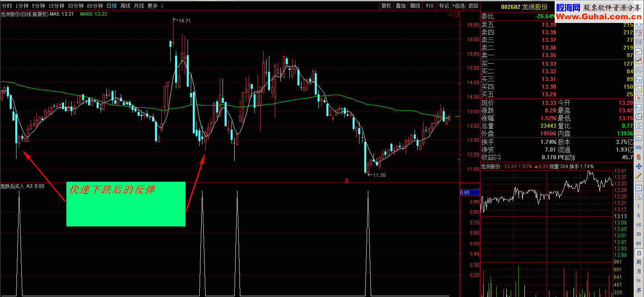This screenshot has height=297, width=644.
Task: Click the F12 sidebar icon
Action: tap(639, 107)
